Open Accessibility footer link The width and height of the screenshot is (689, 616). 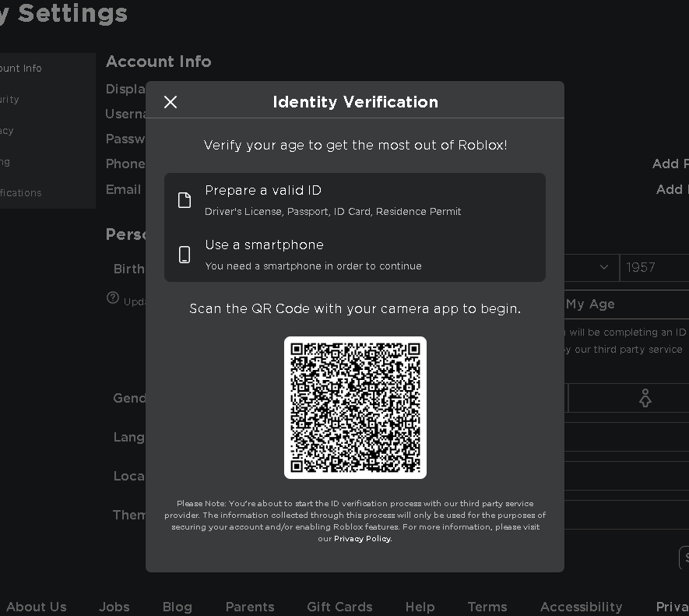[x=582, y=607]
